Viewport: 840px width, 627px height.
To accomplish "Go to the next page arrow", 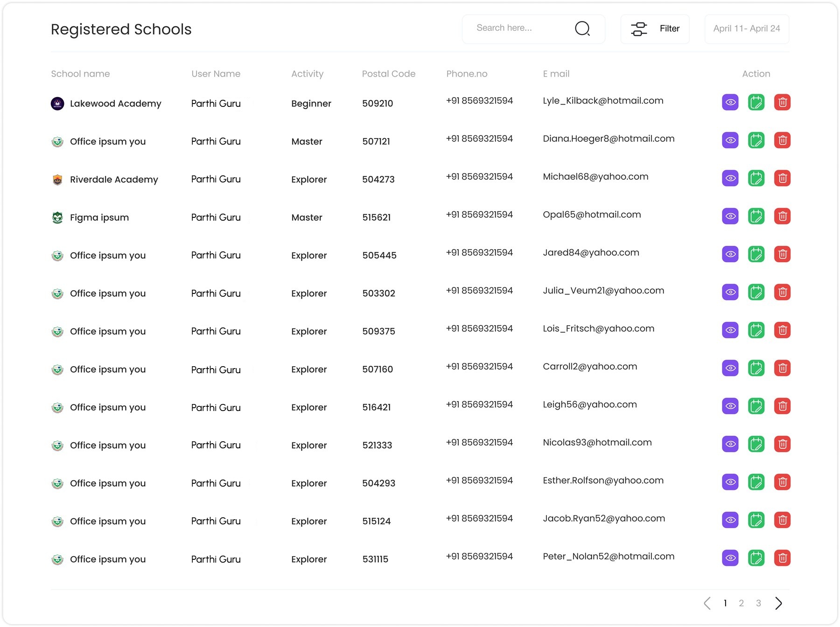I will coord(778,603).
